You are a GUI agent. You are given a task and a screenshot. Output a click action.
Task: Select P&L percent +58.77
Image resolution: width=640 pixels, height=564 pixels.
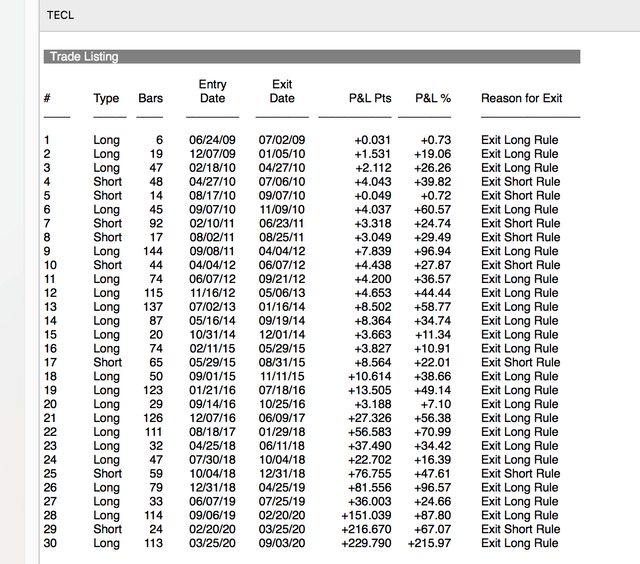tap(433, 306)
